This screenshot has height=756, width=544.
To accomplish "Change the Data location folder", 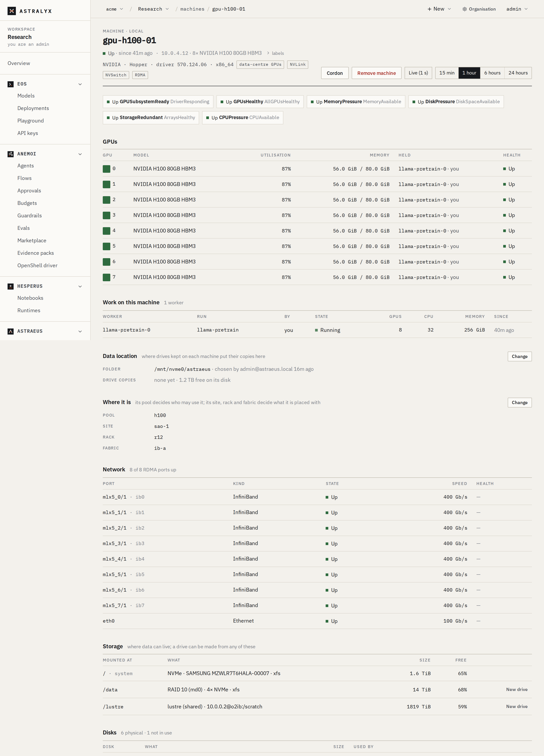I will (519, 357).
